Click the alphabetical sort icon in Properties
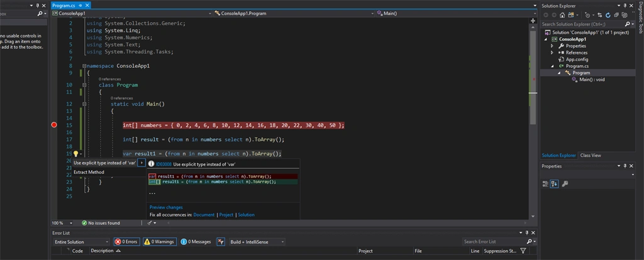This screenshot has width=644, height=260. coord(554,184)
